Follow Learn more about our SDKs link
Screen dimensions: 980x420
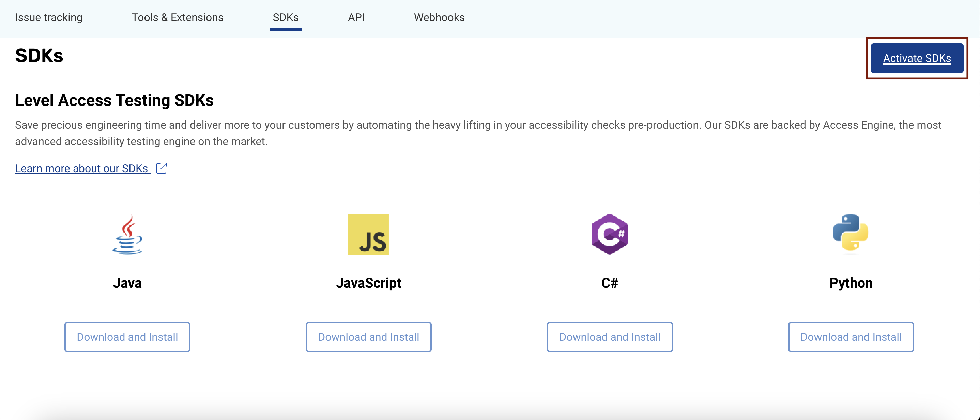[82, 168]
